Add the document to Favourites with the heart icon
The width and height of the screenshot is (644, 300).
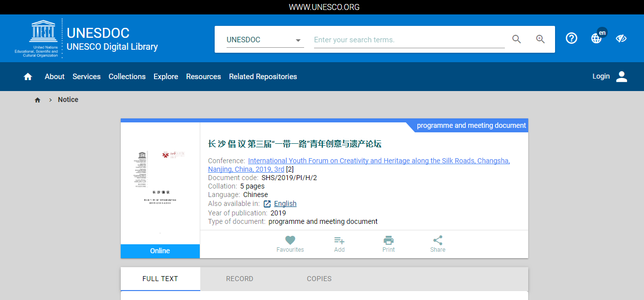pyautogui.click(x=290, y=240)
